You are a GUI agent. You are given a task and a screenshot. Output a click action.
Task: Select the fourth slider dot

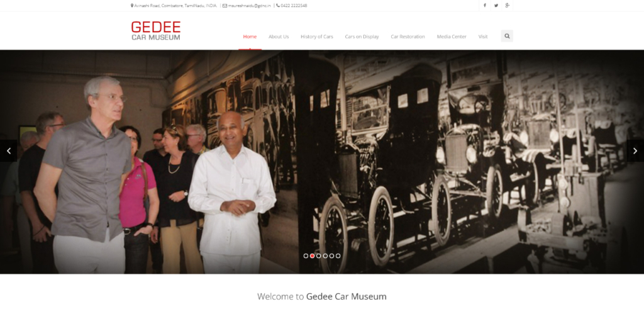(325, 256)
